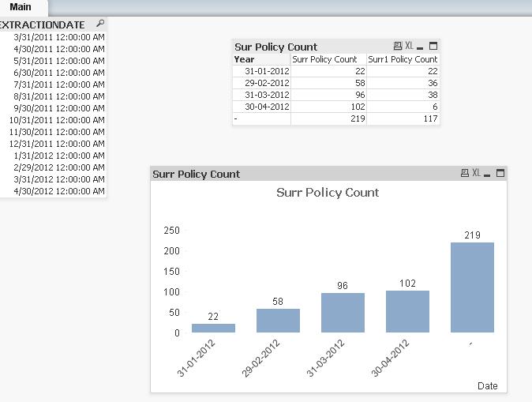Click the 31-03-2012 chart axis label
532x402 pixels.
[x=326, y=359]
